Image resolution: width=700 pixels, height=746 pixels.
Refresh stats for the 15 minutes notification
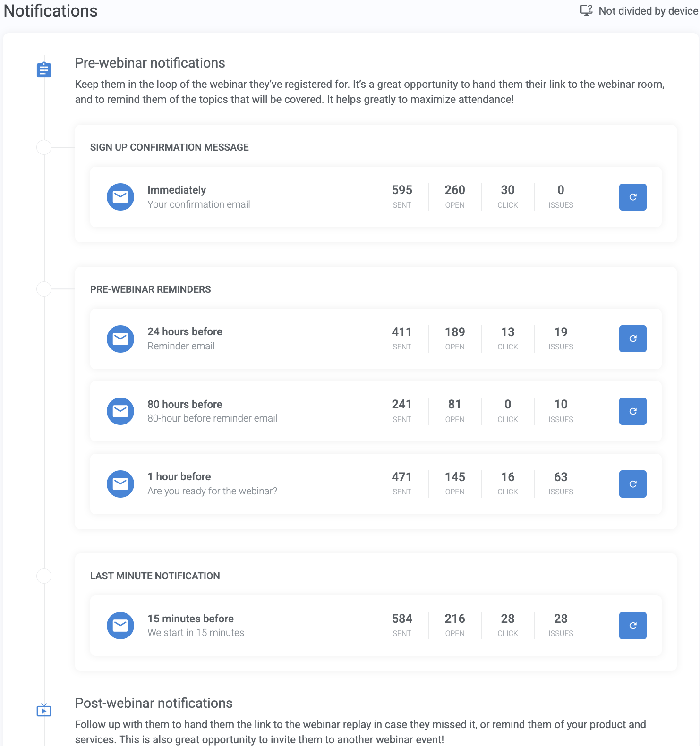click(632, 626)
